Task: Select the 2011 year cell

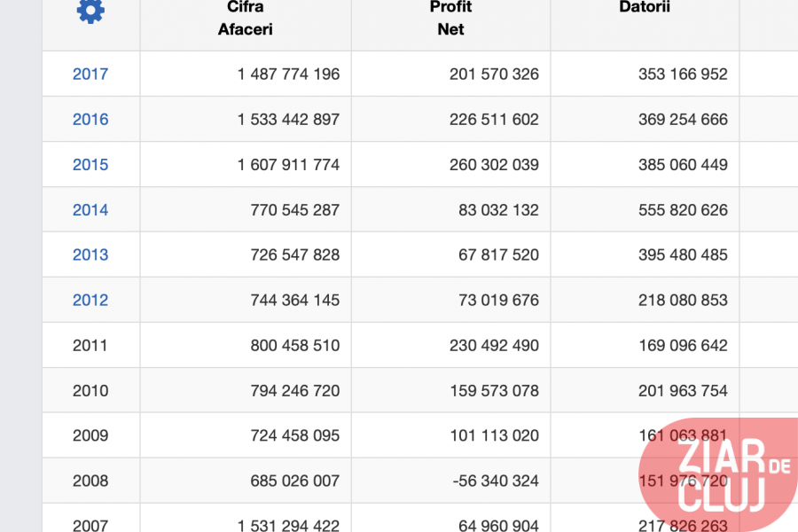Action: point(90,345)
